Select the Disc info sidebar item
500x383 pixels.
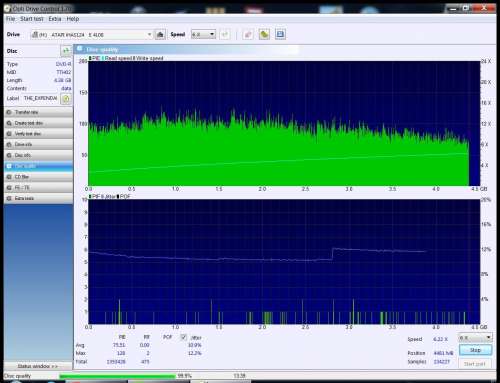pyautogui.click(x=39, y=155)
